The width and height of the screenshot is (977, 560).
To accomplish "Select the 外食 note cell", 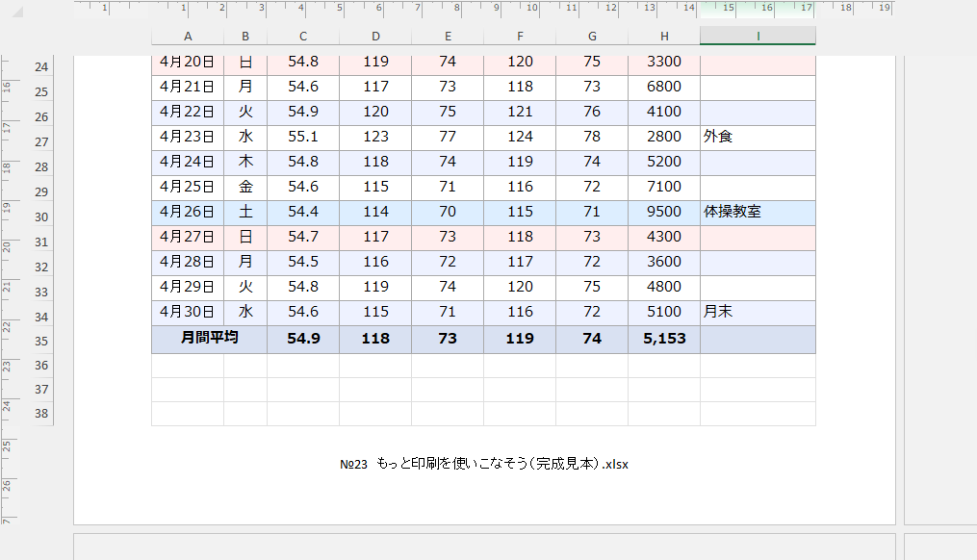I will [758, 137].
